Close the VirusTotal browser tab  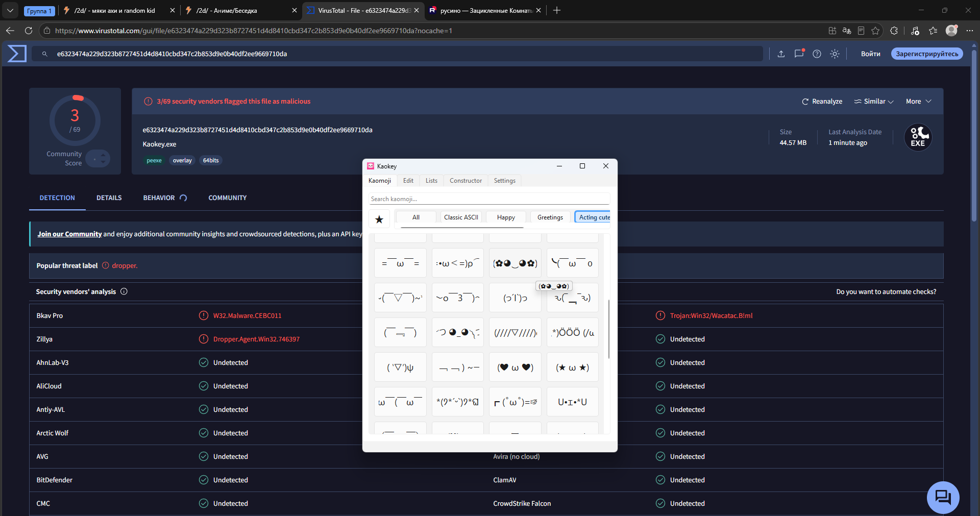point(416,10)
